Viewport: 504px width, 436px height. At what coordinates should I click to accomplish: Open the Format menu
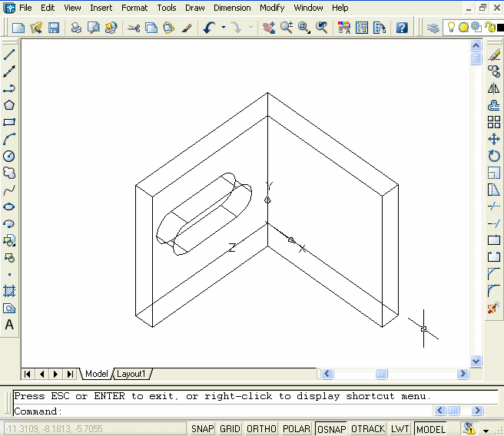pos(134,8)
